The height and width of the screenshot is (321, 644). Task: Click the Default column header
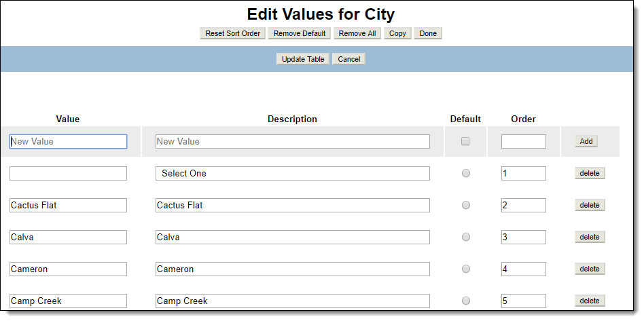(x=465, y=119)
